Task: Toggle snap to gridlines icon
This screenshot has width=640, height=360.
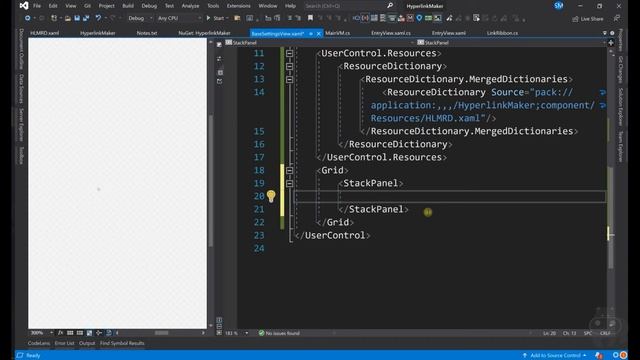Action: click(x=80, y=333)
